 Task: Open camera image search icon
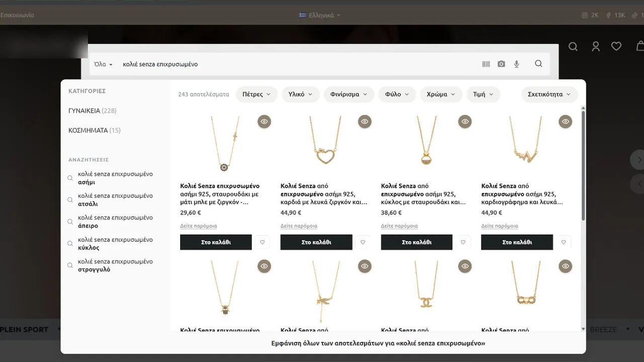point(501,64)
